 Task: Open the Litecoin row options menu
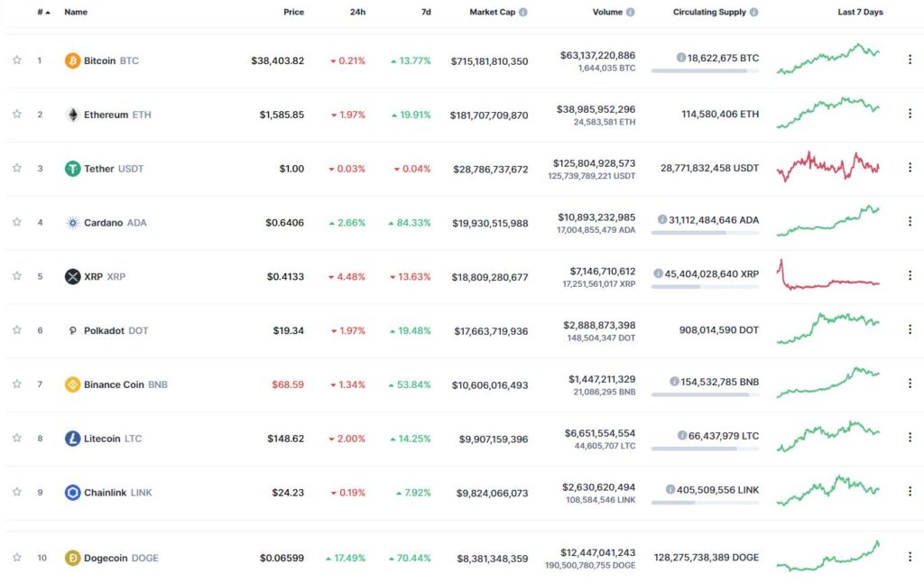point(910,438)
